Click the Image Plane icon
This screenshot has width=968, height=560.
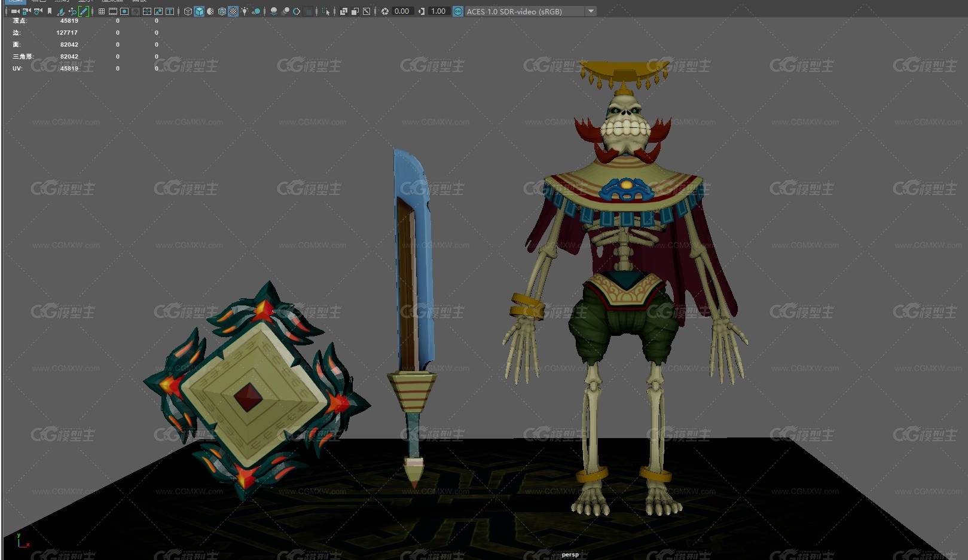60,11
